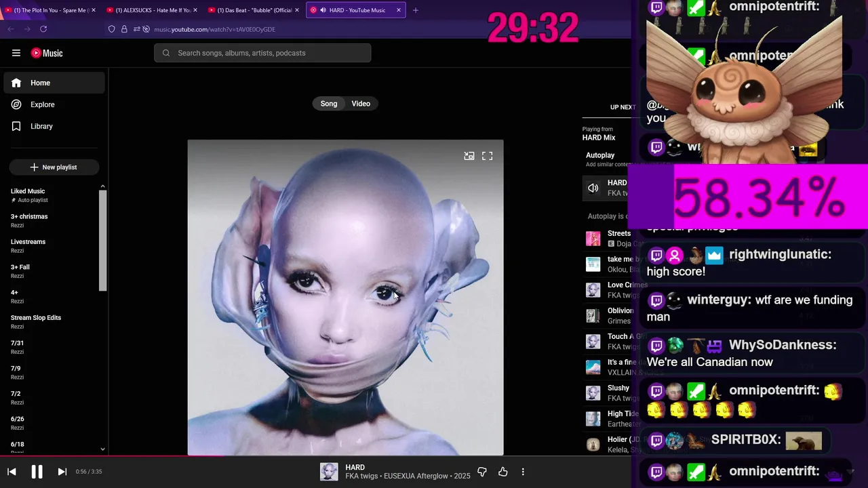Go to Home in sidebar
The height and width of the screenshot is (488, 868).
tap(54, 83)
